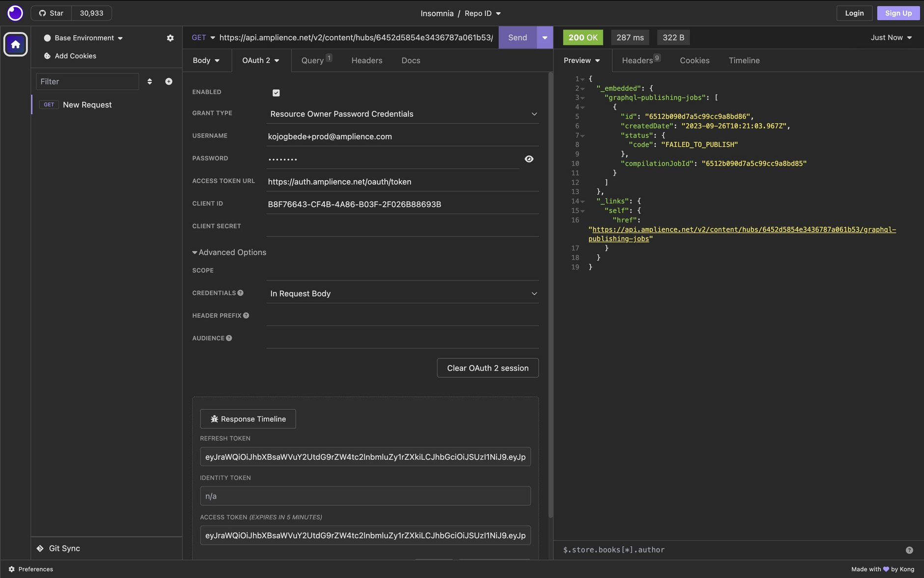
Task: Click the Insomnia logo icon
Action: coord(15,13)
